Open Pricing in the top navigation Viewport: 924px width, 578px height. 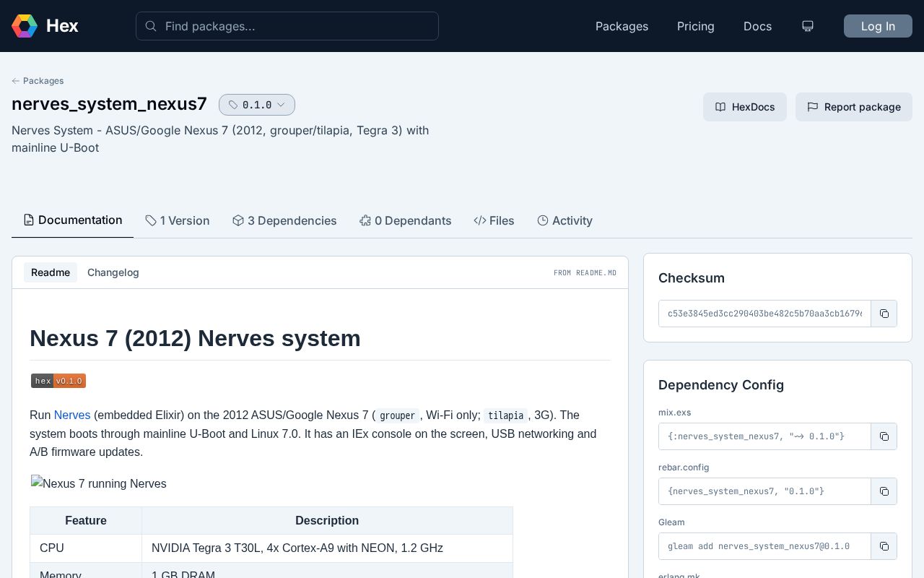[x=696, y=26]
